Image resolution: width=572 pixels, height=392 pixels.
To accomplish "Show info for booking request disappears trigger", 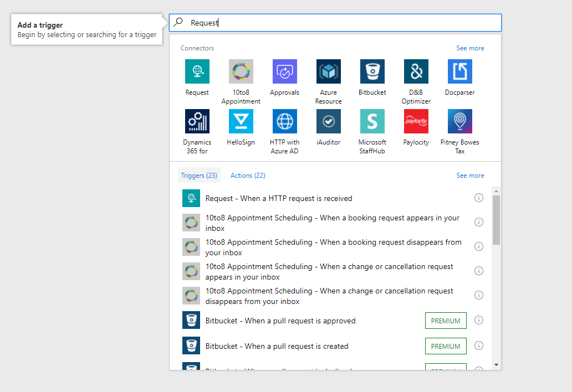I will click(x=479, y=246).
